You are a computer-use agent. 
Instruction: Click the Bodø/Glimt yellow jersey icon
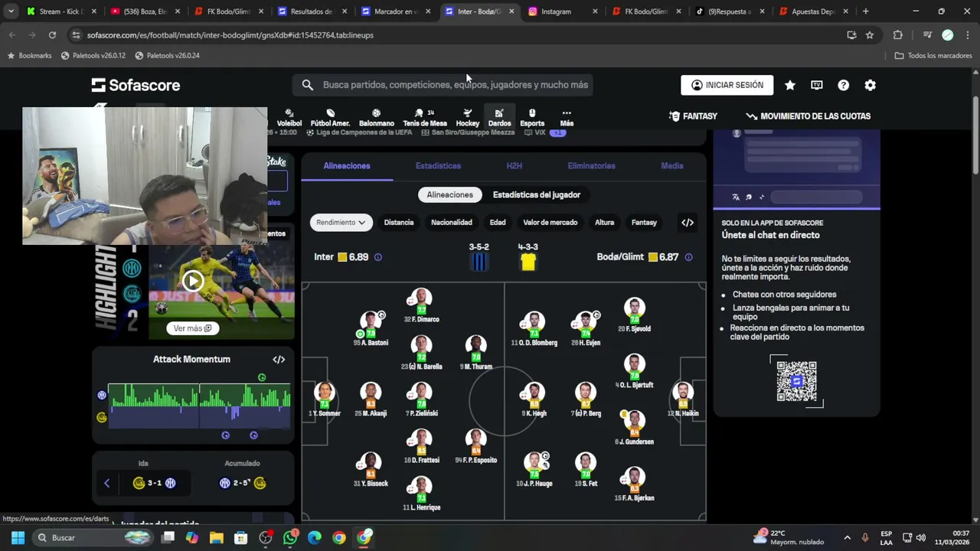pos(528,262)
